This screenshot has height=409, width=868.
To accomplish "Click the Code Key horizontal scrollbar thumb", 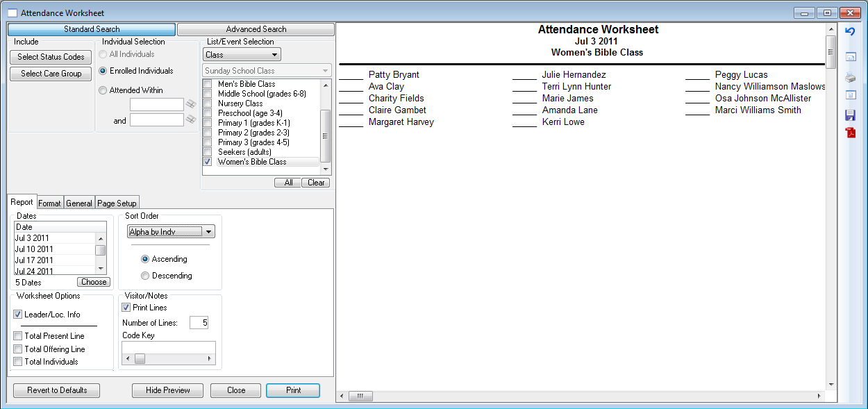I will 140,359.
